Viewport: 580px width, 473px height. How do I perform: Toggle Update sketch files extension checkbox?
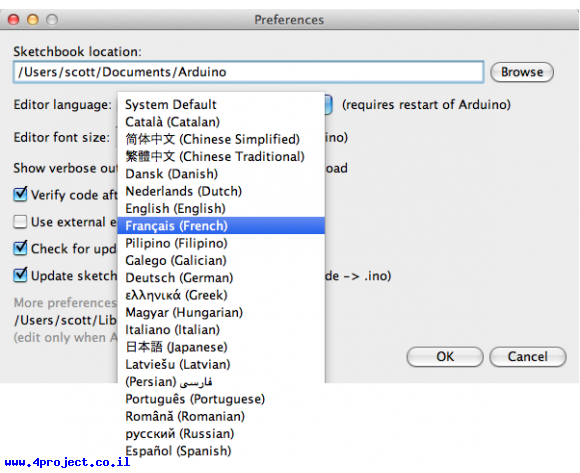[20, 275]
